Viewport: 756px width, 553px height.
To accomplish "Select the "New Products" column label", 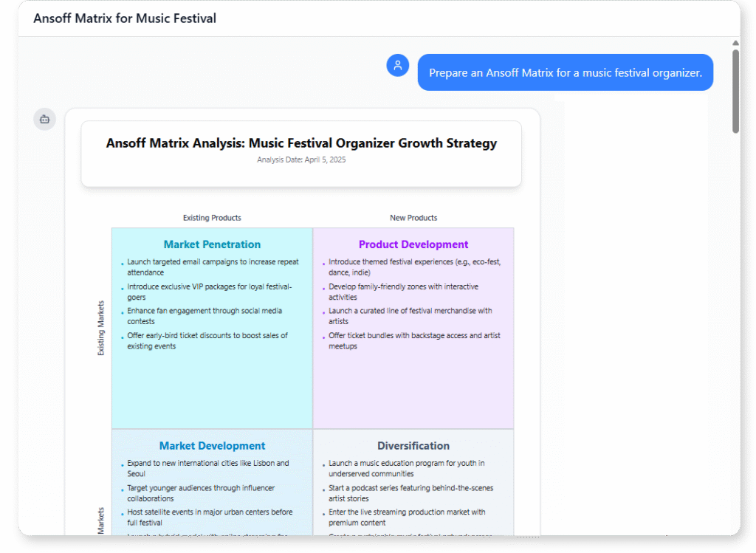I will pyautogui.click(x=413, y=218).
